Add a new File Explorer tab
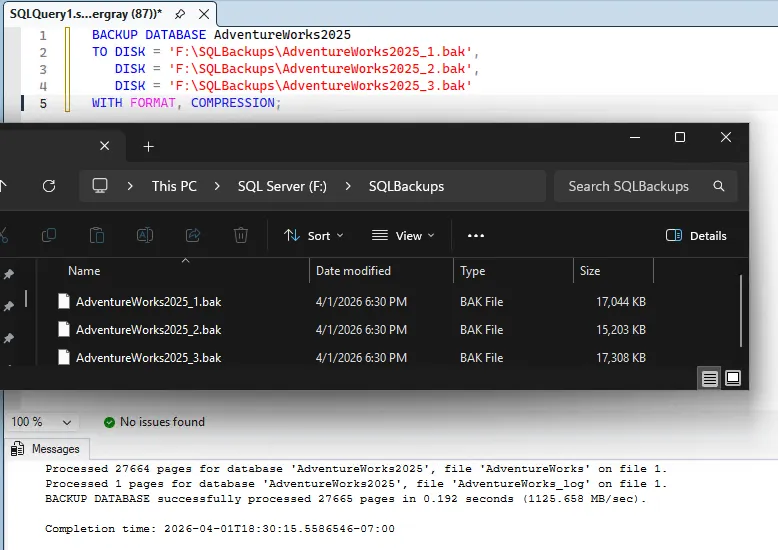Image resolution: width=778 pixels, height=550 pixels. 148,146
